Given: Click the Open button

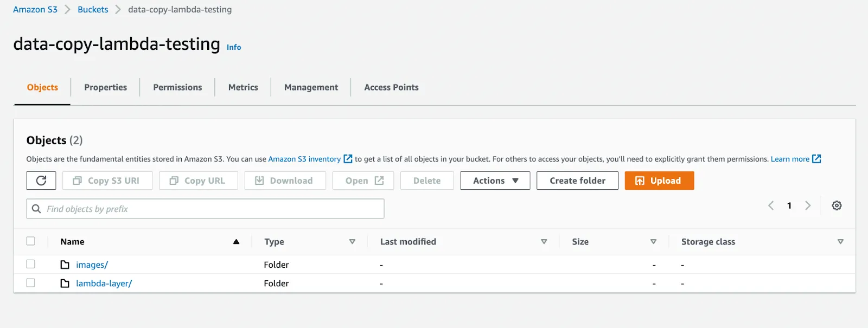Looking at the screenshot, I should pos(363,181).
